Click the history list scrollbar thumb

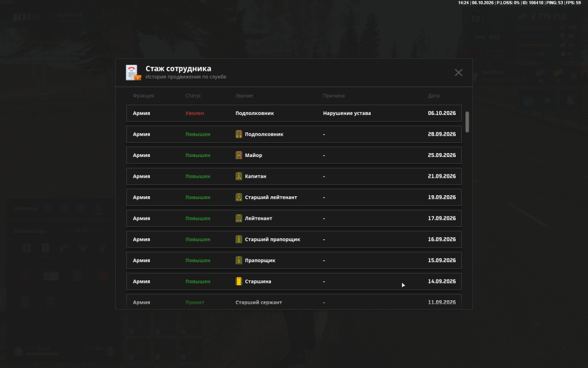(x=467, y=122)
